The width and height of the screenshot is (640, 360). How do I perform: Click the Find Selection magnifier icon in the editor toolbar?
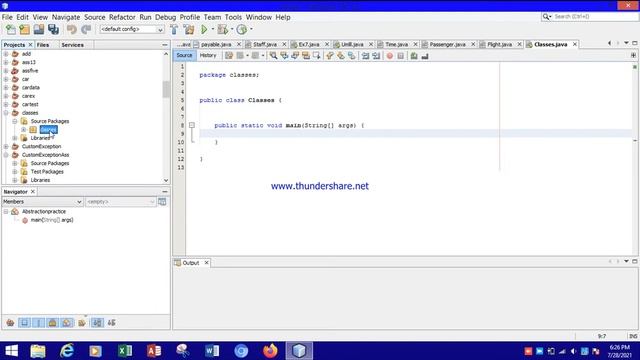(x=273, y=56)
